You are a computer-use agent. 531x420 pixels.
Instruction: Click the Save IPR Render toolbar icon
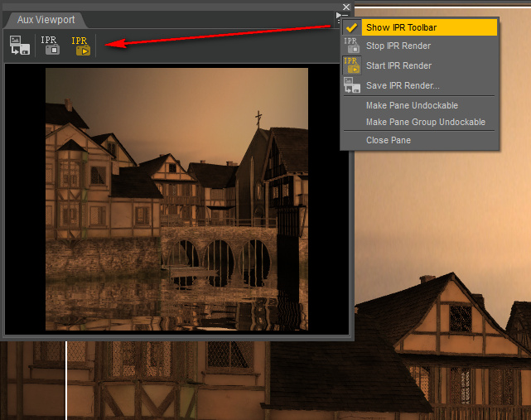pos(19,45)
